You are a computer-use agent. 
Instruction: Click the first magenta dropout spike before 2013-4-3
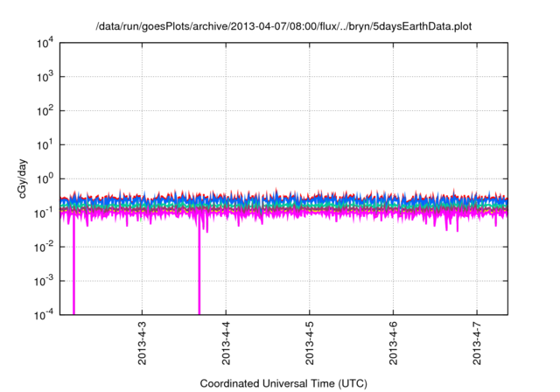(x=73, y=266)
